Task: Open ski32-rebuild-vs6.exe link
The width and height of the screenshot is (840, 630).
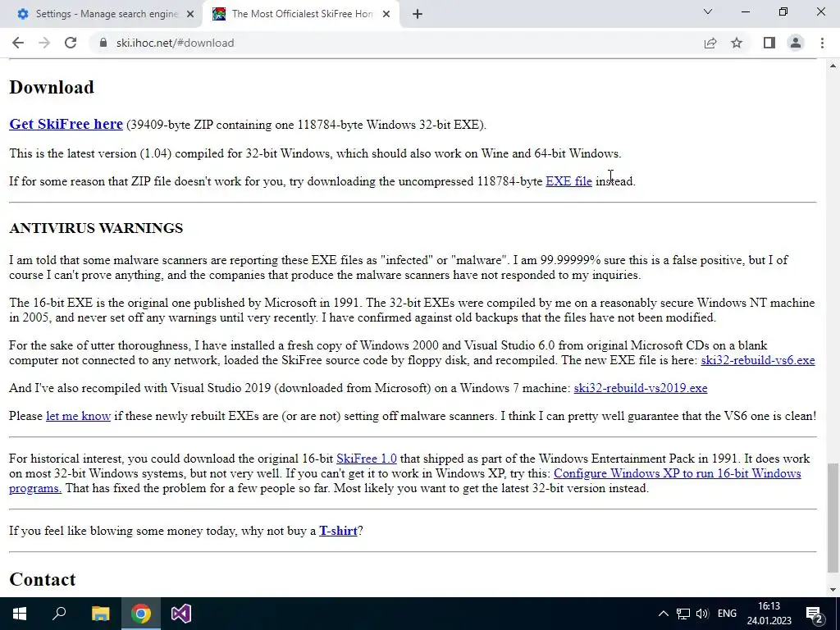Action: pos(757,360)
